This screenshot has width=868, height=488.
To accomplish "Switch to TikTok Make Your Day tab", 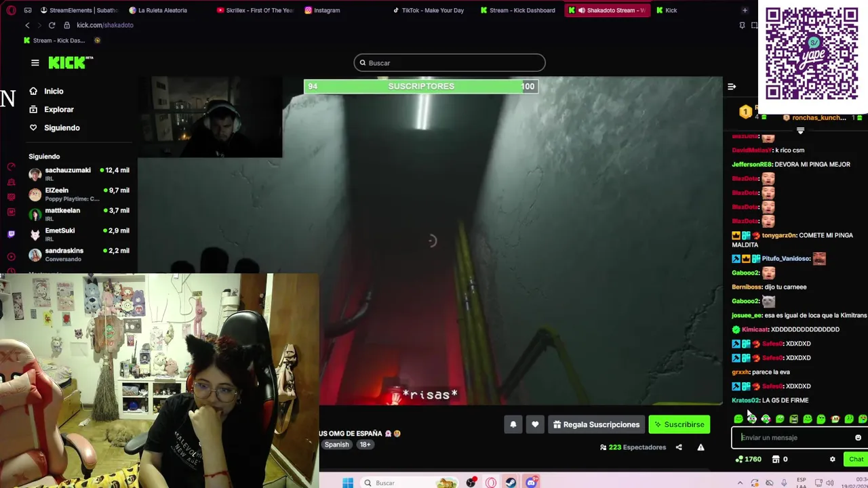I will (427, 10).
